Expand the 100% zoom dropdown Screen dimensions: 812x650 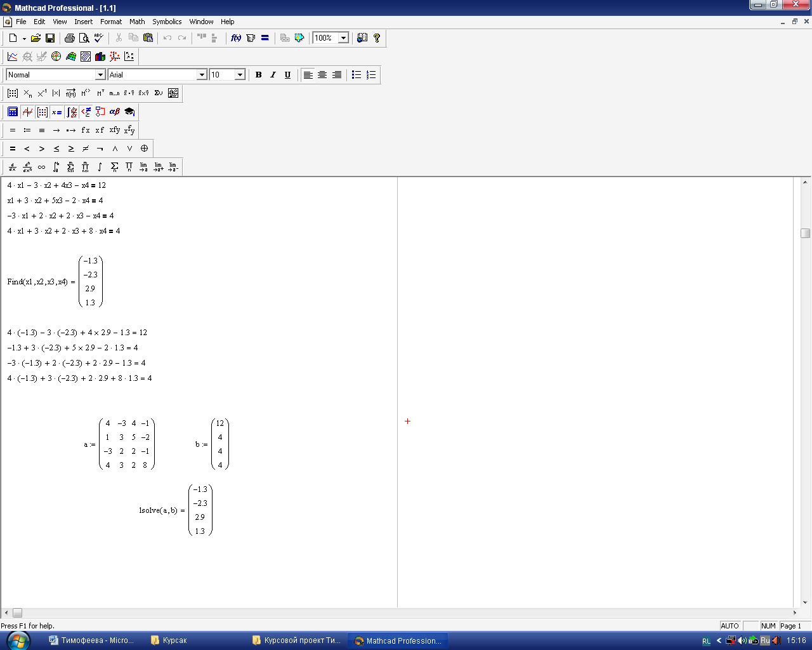pyautogui.click(x=343, y=38)
